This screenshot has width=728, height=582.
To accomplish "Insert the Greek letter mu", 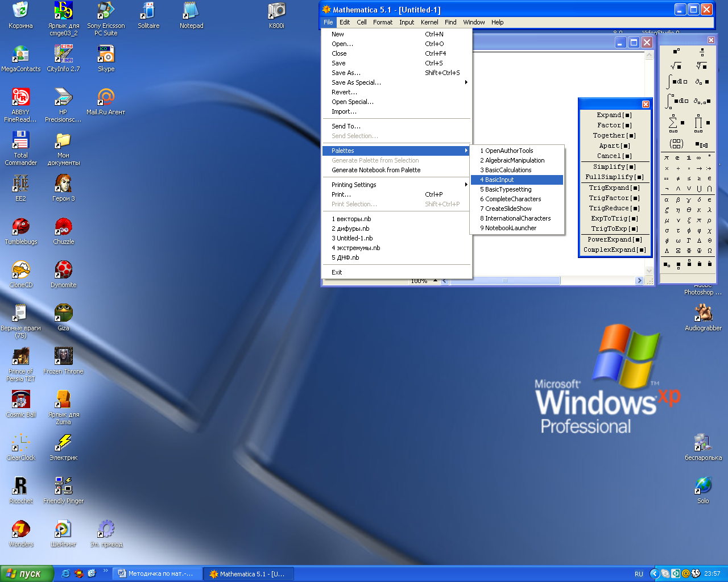I will coord(667,221).
